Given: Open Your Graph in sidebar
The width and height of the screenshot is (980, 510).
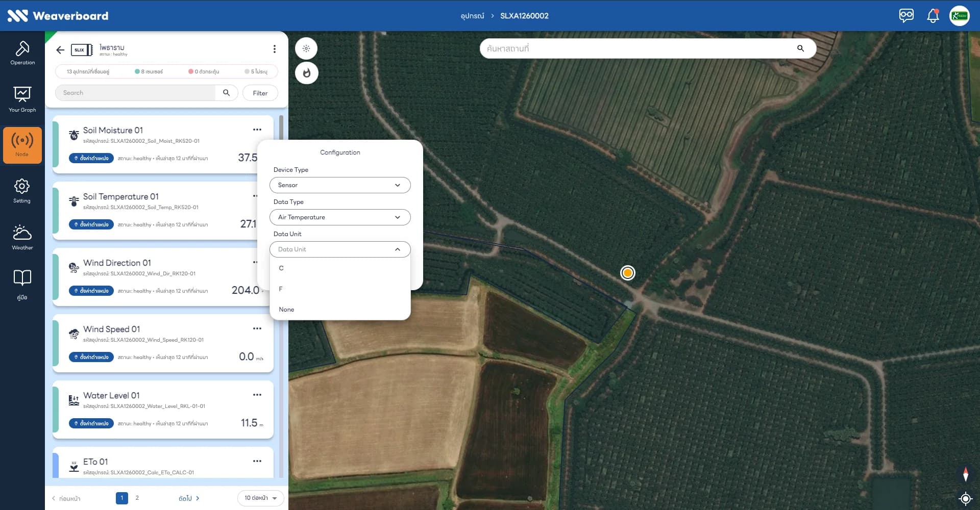Looking at the screenshot, I should coord(22,99).
